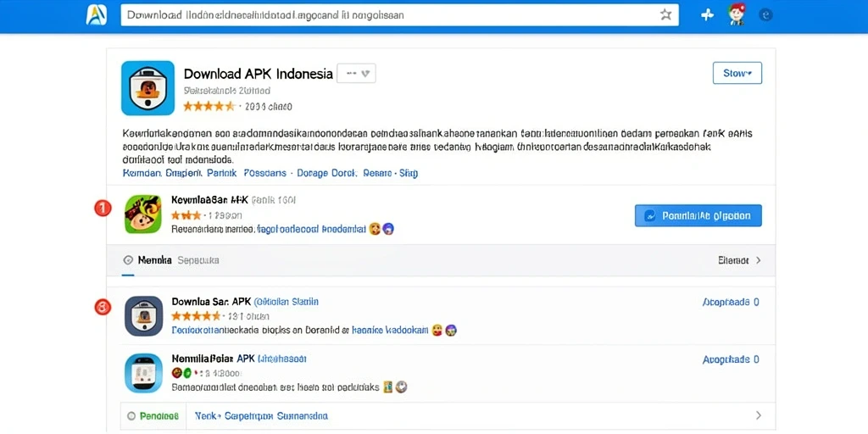Open the blue link in Kevnlaasan description
The width and height of the screenshot is (868, 434).
[311, 228]
